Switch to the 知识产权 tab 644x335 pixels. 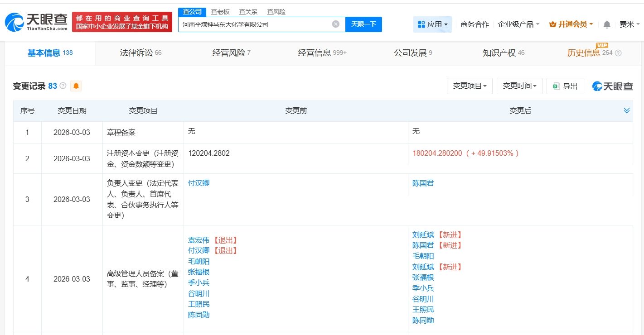coord(504,53)
